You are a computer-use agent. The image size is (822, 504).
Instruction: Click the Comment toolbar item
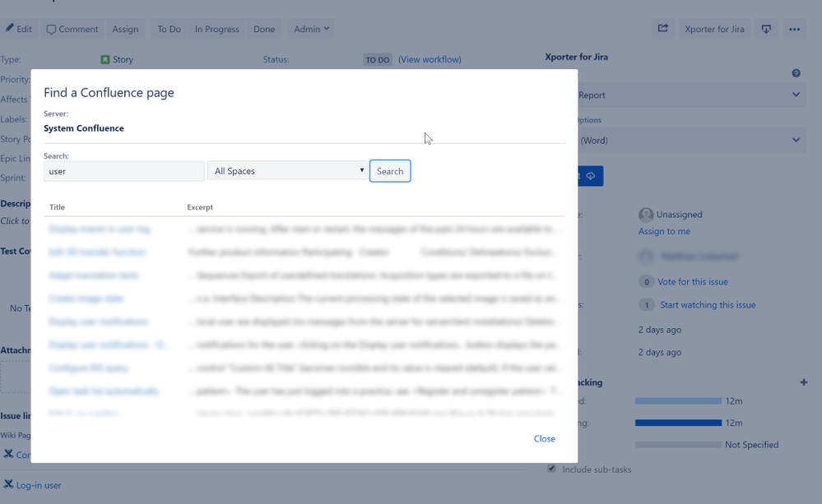(72, 29)
